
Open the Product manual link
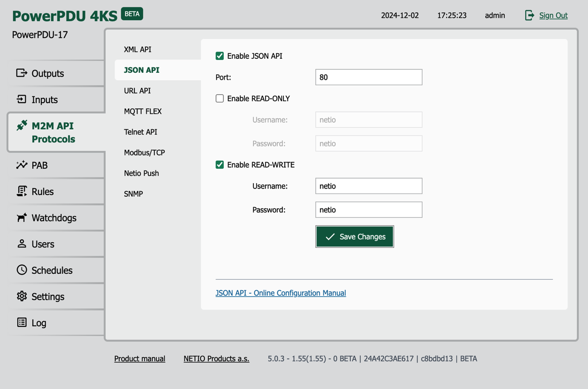coord(140,358)
